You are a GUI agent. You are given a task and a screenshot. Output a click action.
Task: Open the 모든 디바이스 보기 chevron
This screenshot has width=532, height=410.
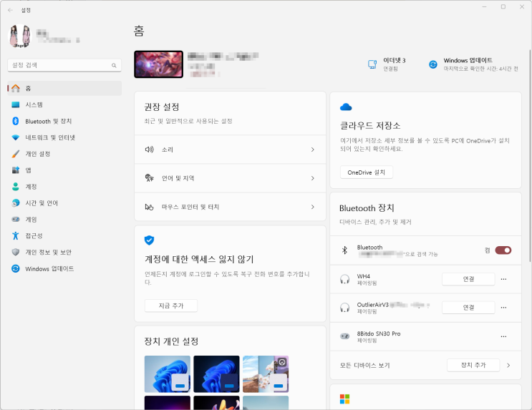point(508,365)
